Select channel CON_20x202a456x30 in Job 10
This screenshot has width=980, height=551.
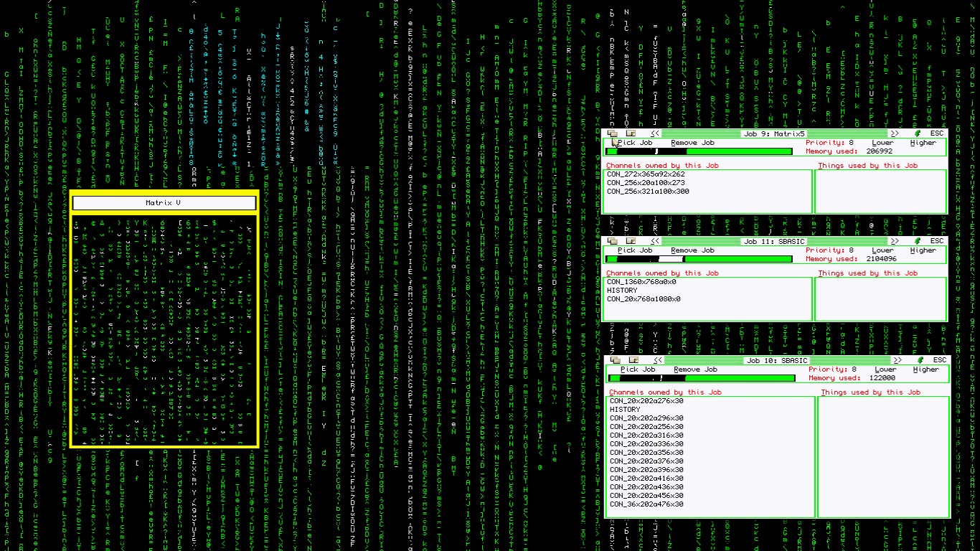click(646, 496)
